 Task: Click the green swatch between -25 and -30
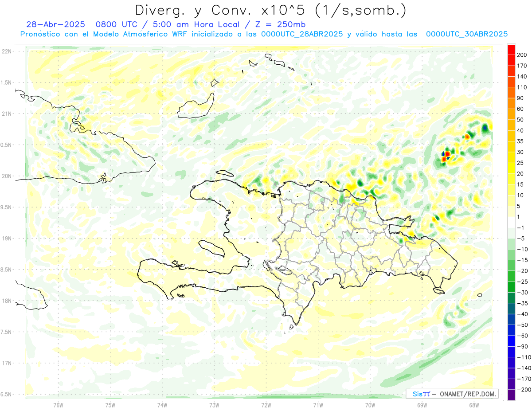(511, 287)
